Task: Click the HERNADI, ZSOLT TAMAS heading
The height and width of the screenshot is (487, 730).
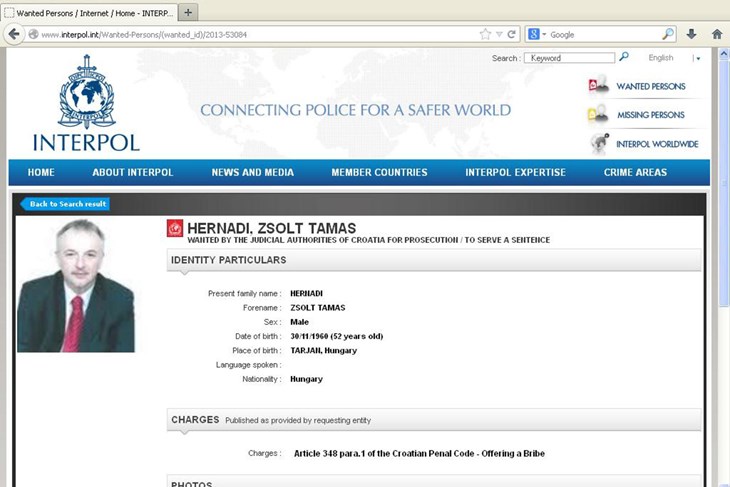Action: click(271, 228)
